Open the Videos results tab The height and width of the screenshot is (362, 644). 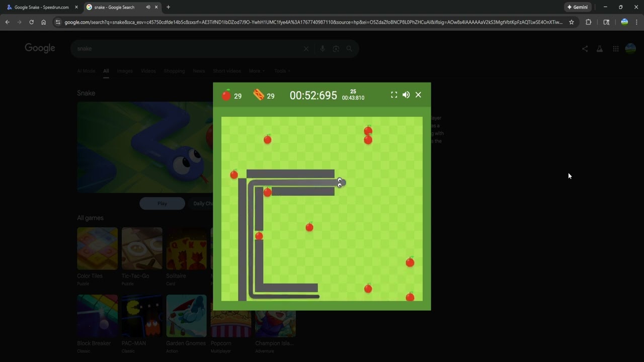(148, 71)
